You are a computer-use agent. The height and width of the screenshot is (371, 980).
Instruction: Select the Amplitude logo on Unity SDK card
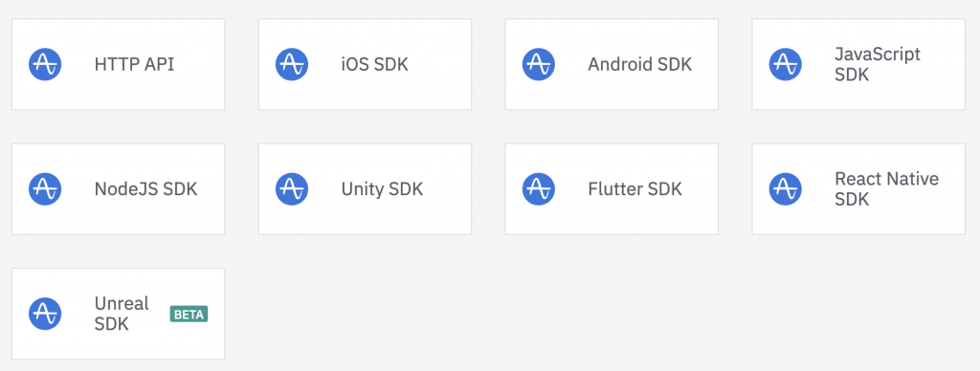(292, 189)
